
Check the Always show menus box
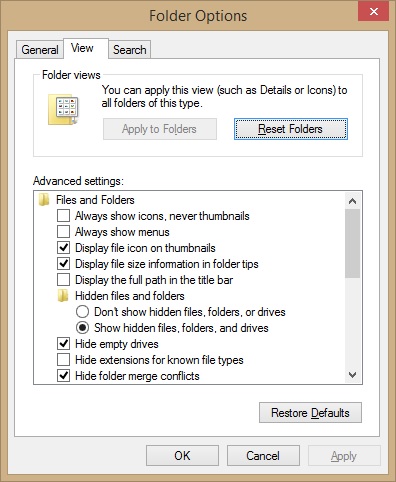(63, 232)
